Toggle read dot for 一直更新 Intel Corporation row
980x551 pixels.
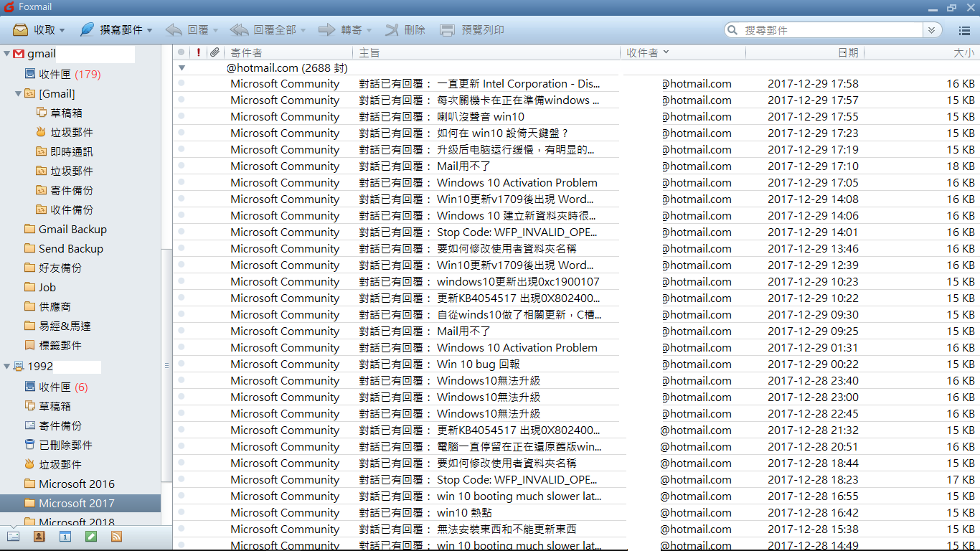coord(182,83)
